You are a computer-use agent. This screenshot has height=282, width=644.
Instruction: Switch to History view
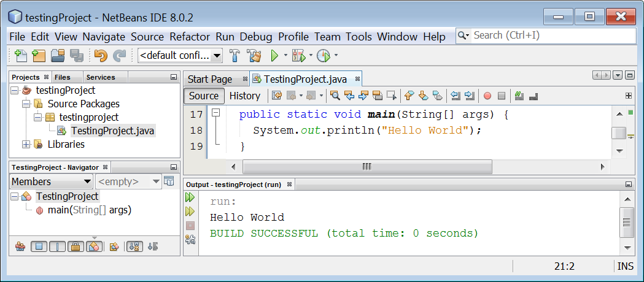click(245, 96)
